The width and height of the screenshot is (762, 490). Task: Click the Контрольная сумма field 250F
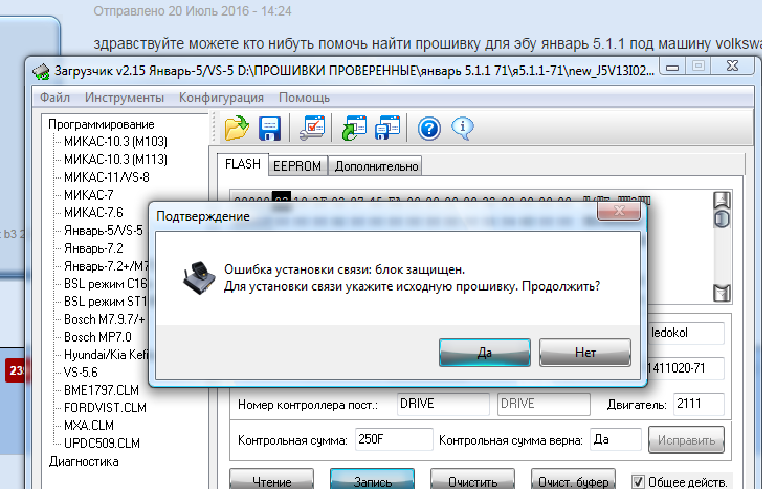394,440
